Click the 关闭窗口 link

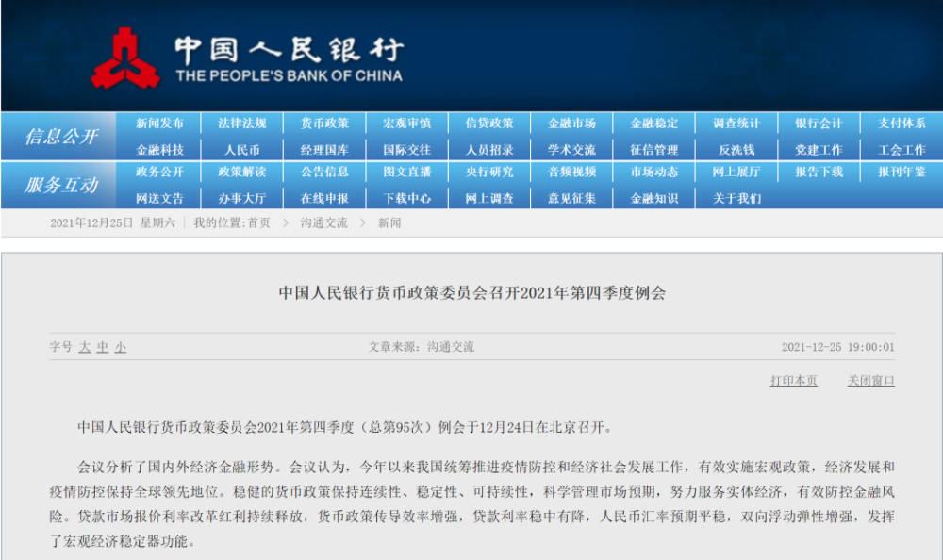coord(870,381)
